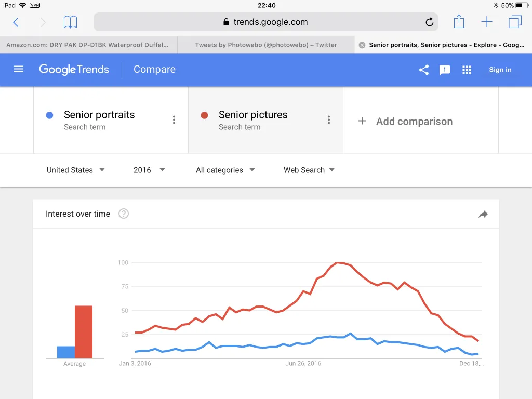
Task: Expand the United States region dropdown
Action: click(76, 170)
